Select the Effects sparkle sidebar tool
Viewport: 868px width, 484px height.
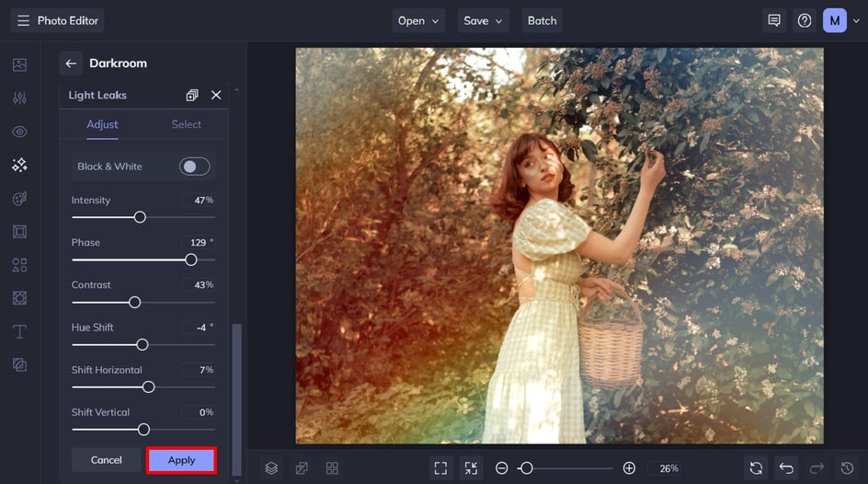[19, 165]
